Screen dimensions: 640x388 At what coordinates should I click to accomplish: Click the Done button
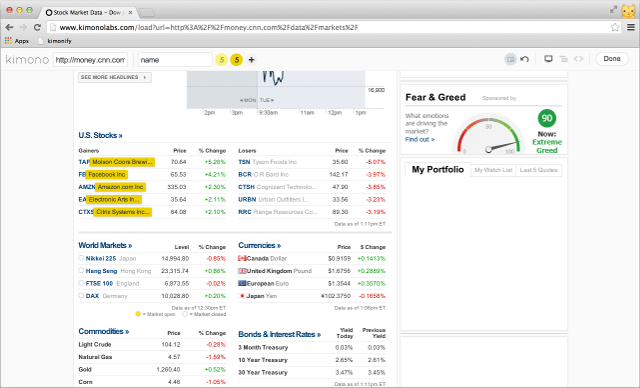point(612,59)
